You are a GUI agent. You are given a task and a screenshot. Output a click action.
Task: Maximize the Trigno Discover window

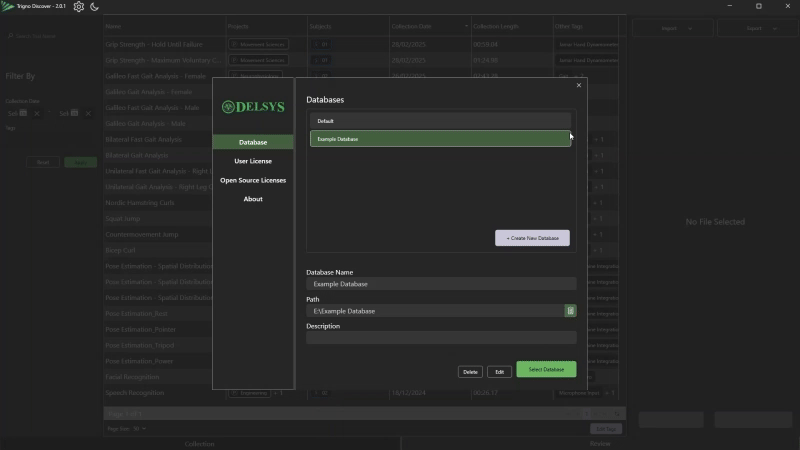pyautogui.click(x=759, y=6)
